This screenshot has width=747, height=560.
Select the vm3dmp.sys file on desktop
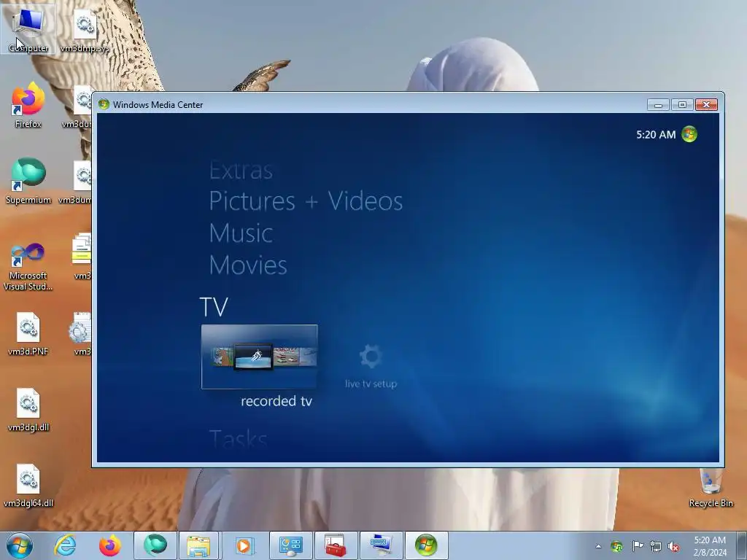coord(85,31)
